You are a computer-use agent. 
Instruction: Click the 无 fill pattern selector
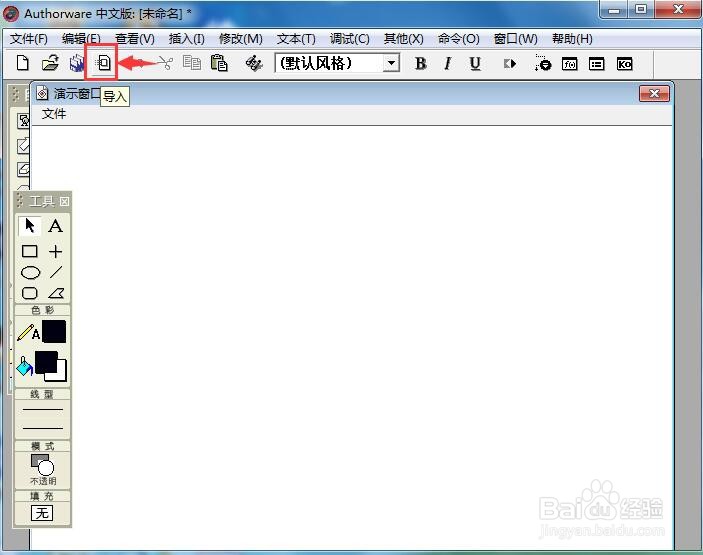pyautogui.click(x=42, y=513)
